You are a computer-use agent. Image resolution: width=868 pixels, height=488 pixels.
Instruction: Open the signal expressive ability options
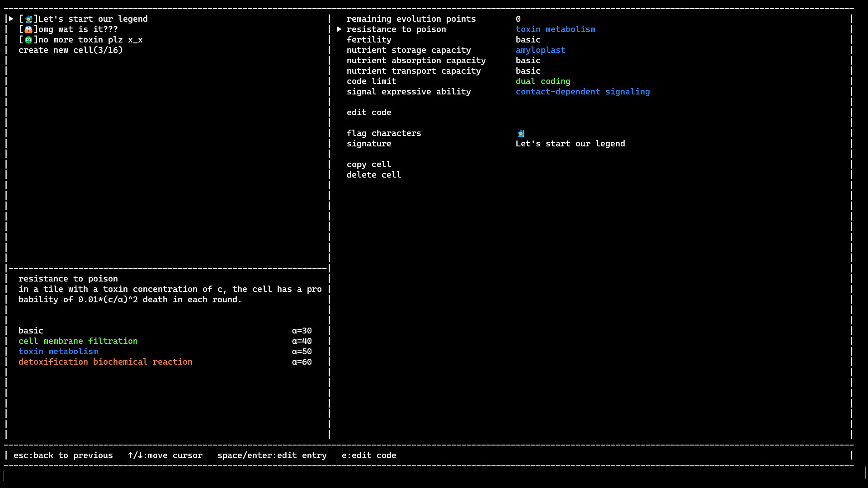pyautogui.click(x=409, y=92)
